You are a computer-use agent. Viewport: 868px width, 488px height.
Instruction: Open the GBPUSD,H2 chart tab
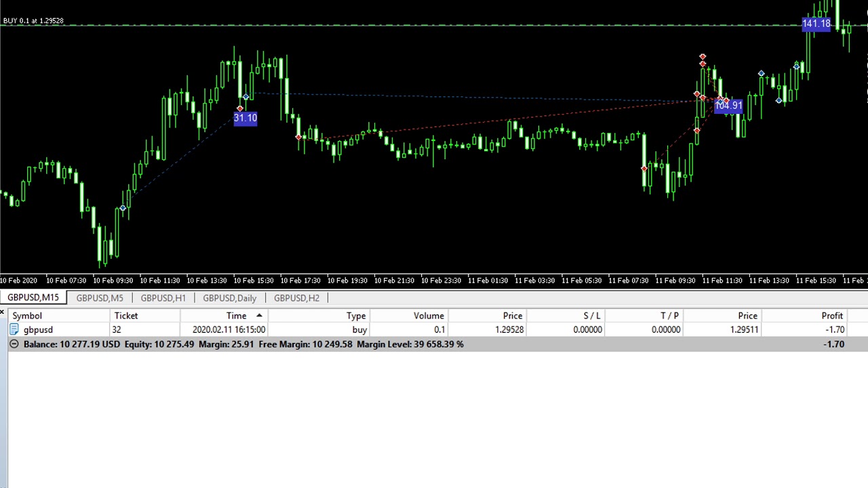click(296, 298)
